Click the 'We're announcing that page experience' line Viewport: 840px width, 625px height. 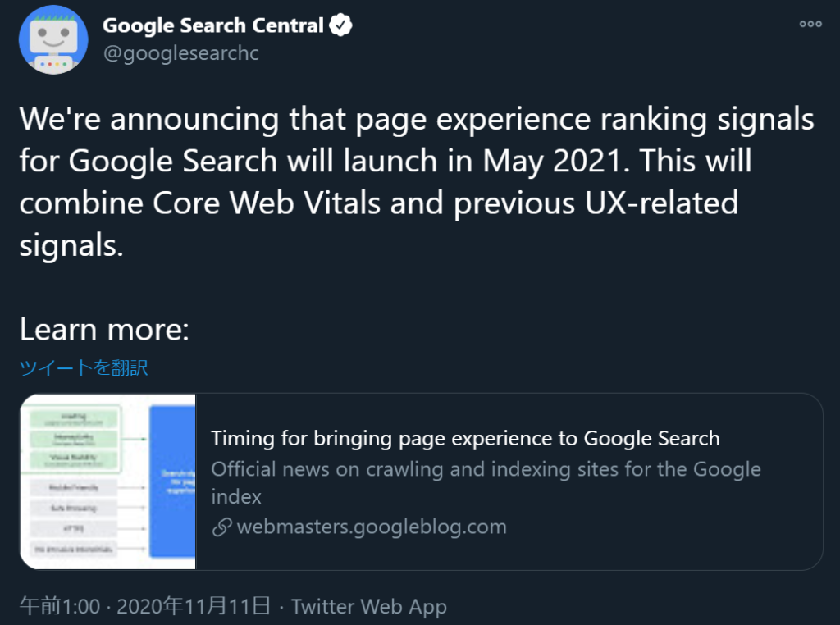[x=304, y=120]
